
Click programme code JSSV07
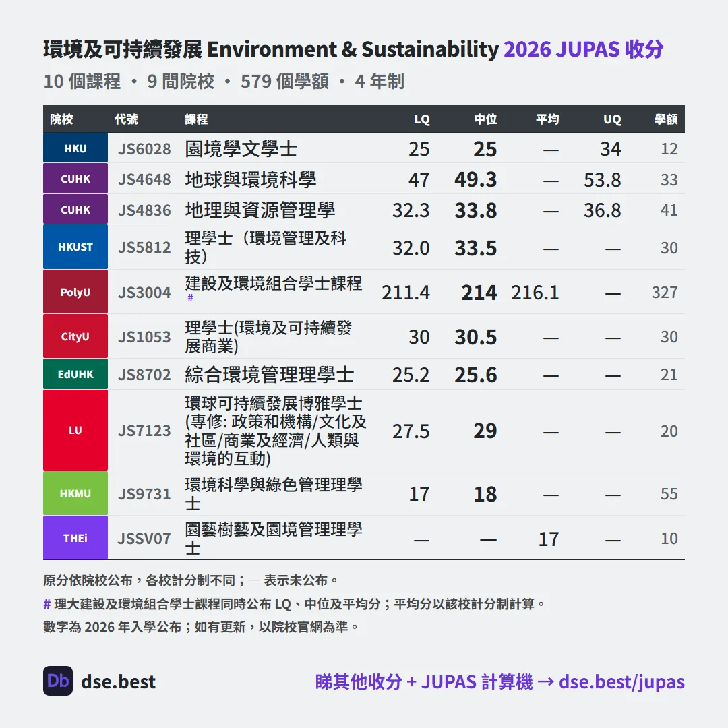coord(144,539)
